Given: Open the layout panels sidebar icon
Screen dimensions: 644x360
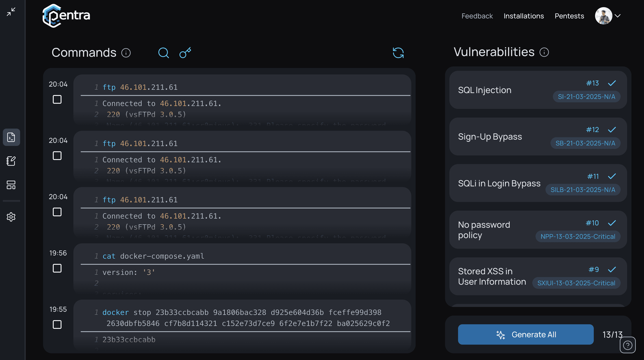Looking at the screenshot, I should 11,185.
